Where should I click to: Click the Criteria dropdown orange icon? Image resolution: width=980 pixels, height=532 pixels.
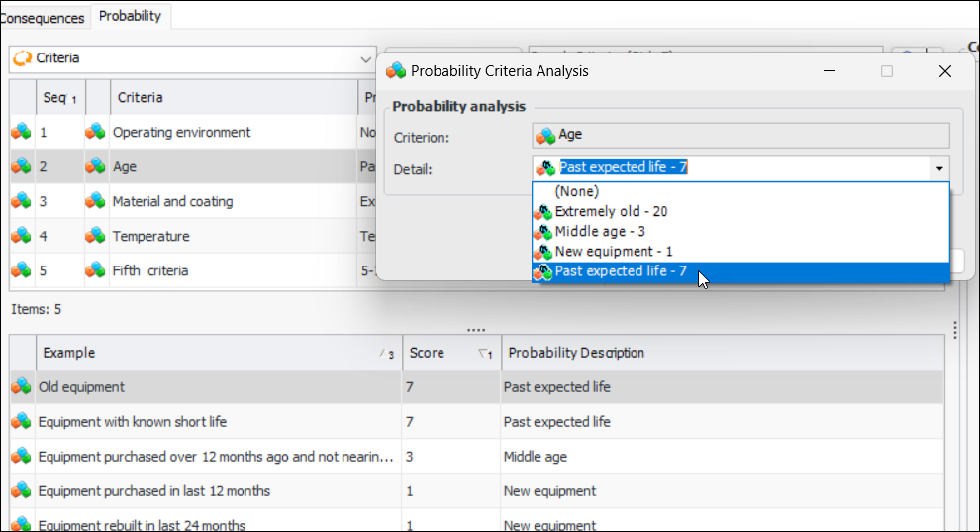point(23,58)
